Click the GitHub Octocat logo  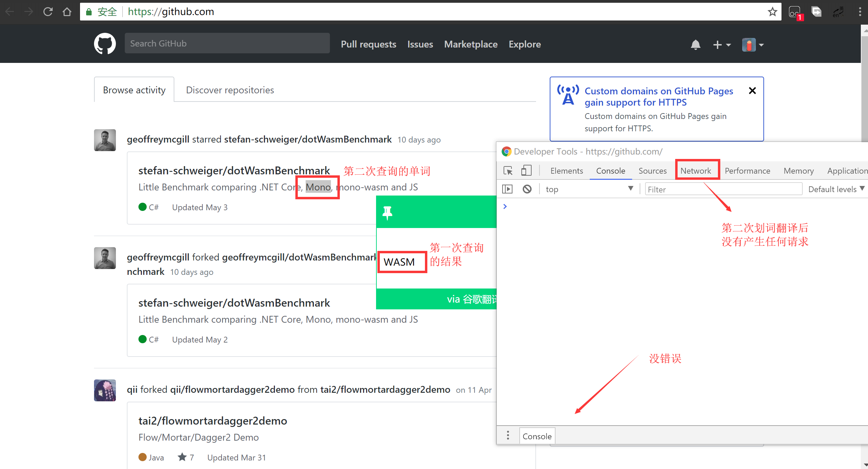point(105,43)
